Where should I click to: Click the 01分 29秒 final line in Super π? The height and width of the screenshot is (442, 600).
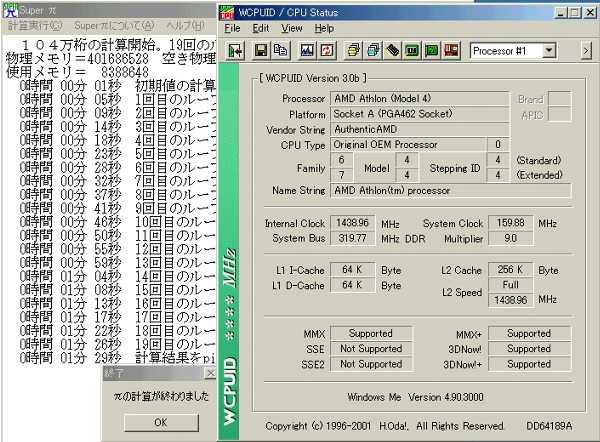(117, 358)
